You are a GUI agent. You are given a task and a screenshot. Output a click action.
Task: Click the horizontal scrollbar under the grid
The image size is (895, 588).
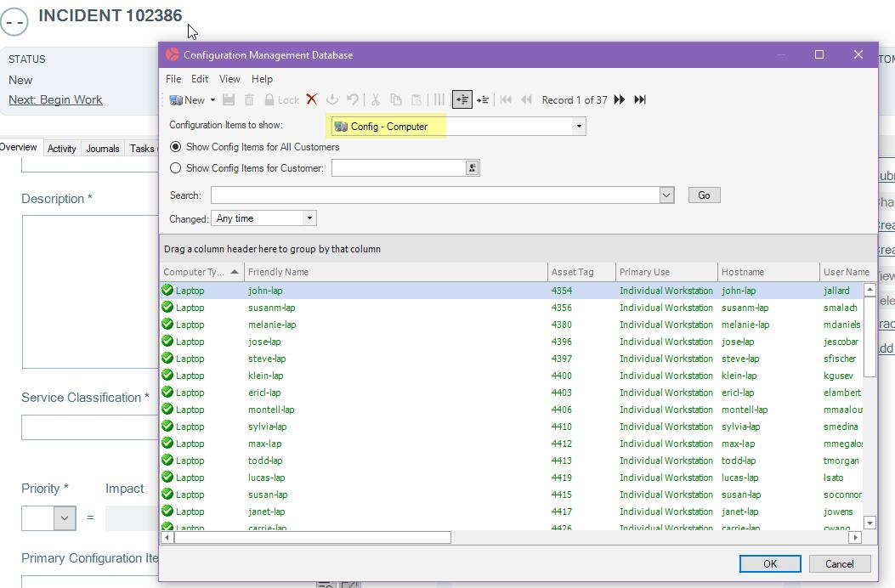click(312, 537)
